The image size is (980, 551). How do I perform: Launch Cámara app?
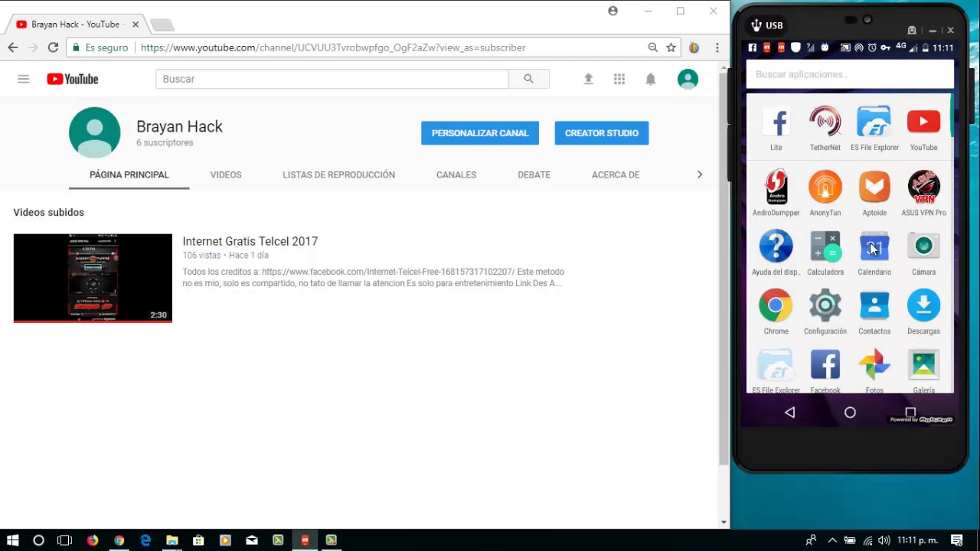[923, 253]
